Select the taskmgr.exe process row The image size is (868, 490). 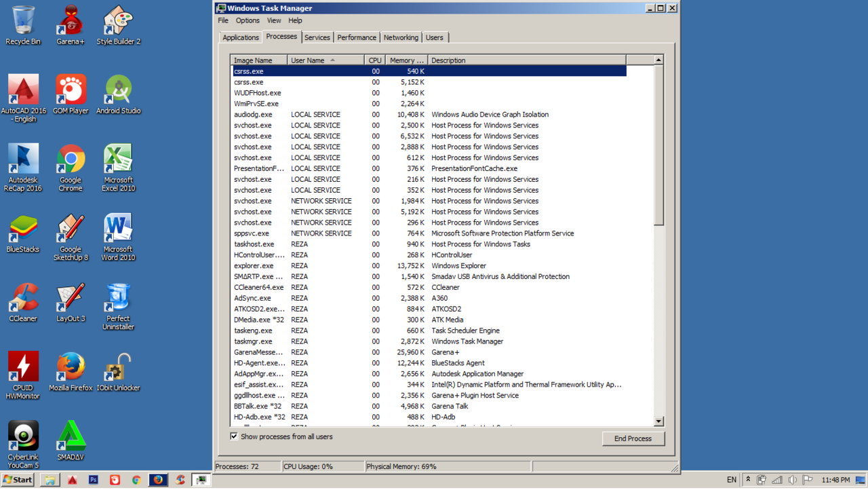pyautogui.click(x=429, y=341)
